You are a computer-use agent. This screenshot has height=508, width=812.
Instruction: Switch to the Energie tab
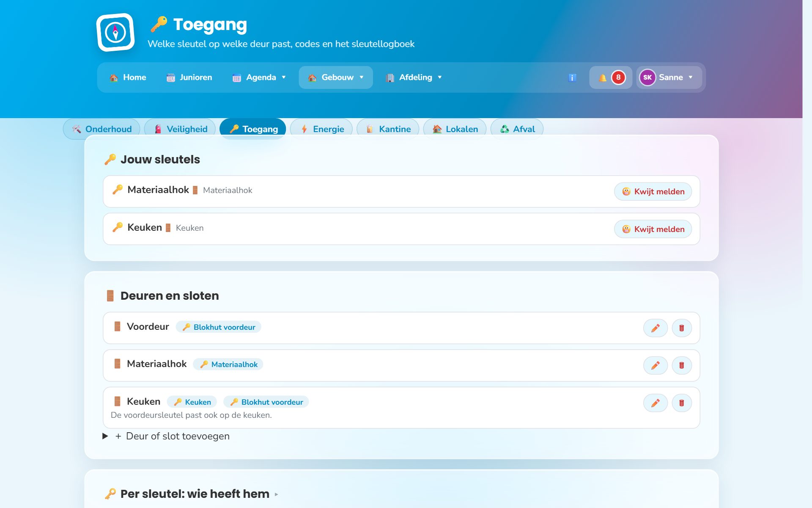click(321, 129)
